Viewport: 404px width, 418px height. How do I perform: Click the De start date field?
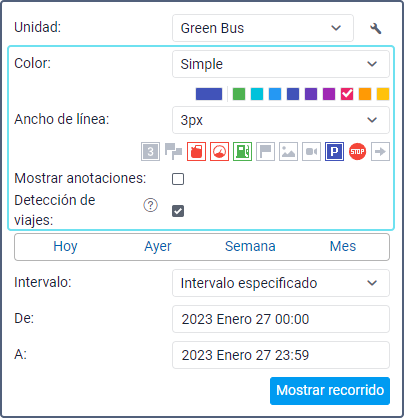(281, 319)
